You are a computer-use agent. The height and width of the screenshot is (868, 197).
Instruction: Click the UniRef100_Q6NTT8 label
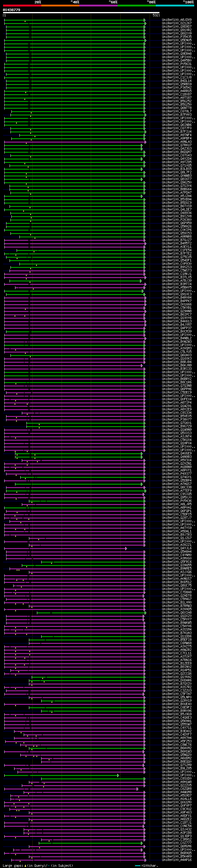177,108
